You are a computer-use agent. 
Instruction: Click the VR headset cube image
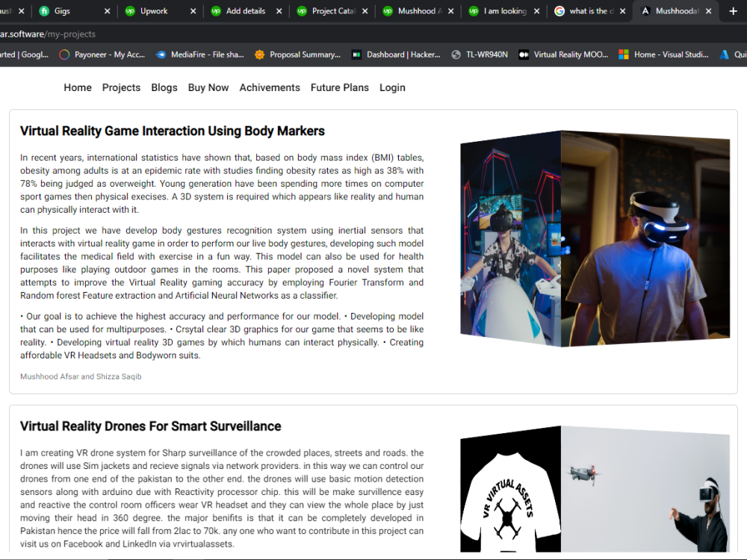click(645, 238)
